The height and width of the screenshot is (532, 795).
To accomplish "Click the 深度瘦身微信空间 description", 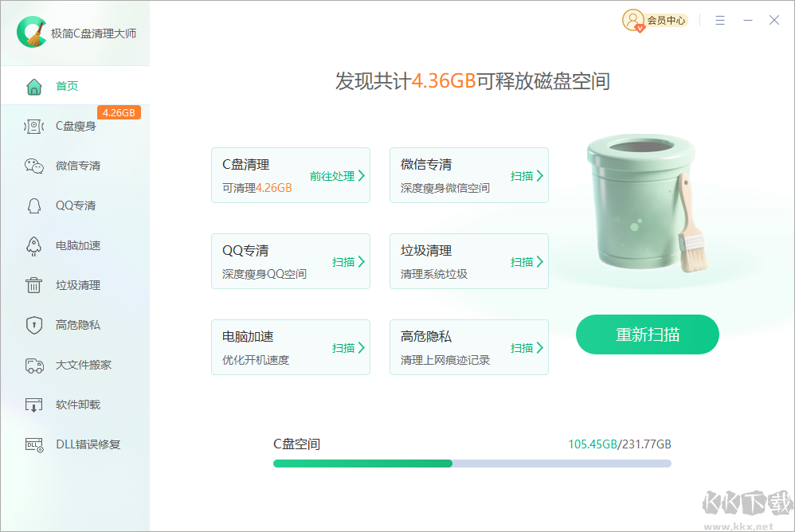I will pyautogui.click(x=445, y=188).
